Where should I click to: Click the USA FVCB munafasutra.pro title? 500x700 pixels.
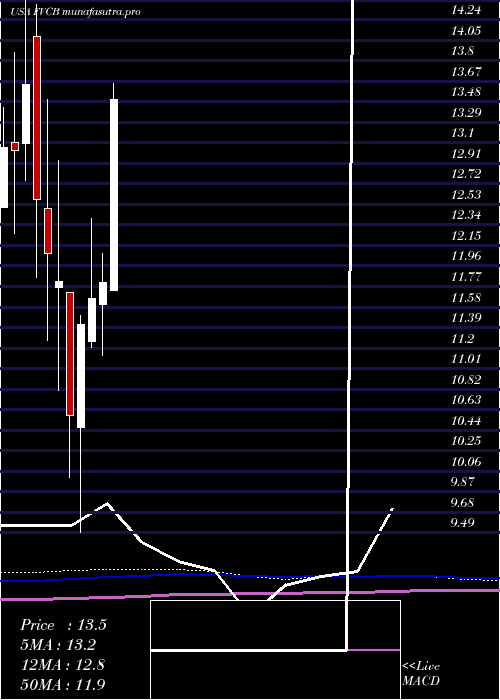coord(75,12)
